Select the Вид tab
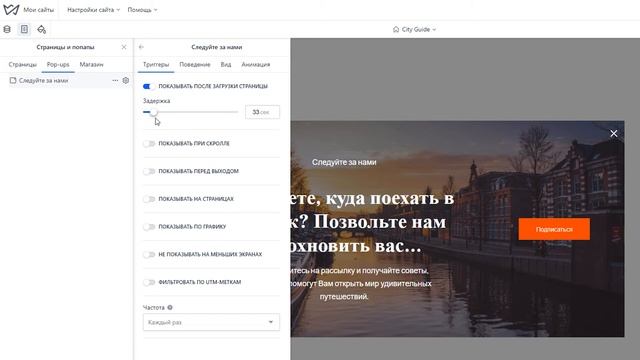Image resolution: width=640 pixels, height=360 pixels. [226, 64]
